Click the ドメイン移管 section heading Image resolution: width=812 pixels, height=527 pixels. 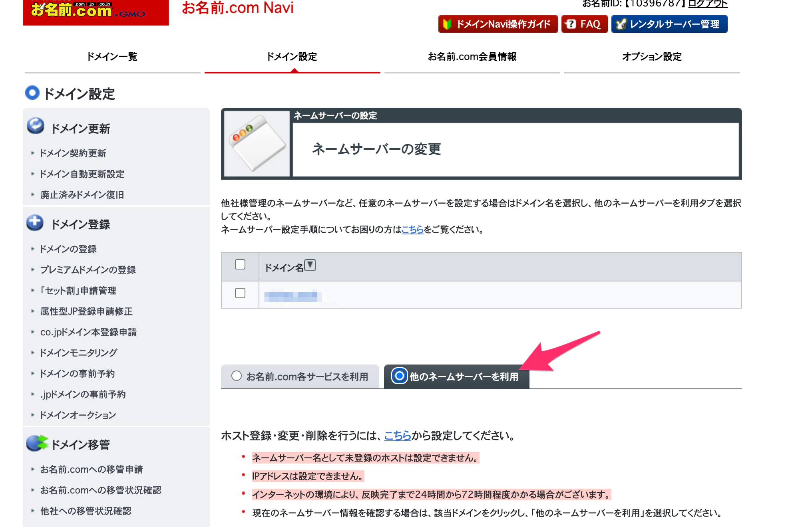(81, 445)
